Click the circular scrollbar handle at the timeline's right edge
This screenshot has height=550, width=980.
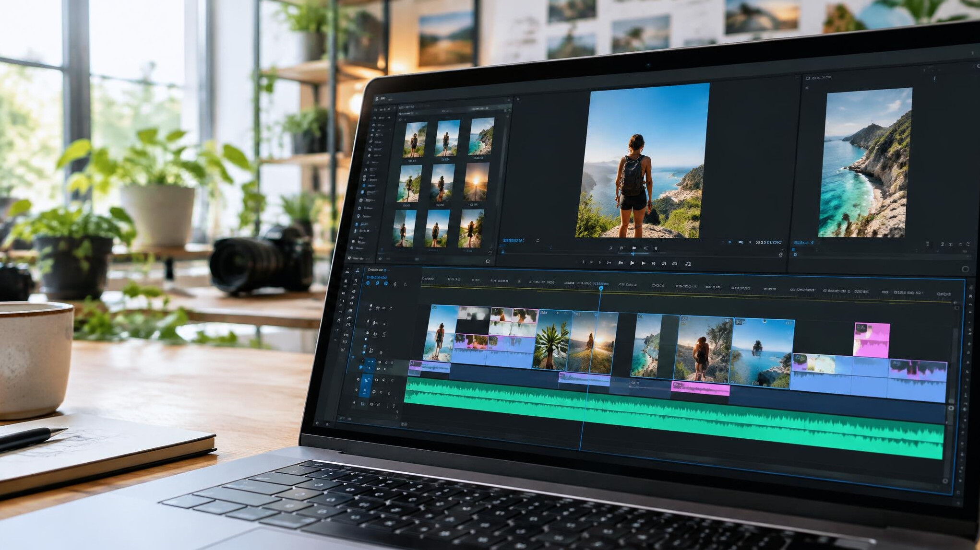pos(950,408)
